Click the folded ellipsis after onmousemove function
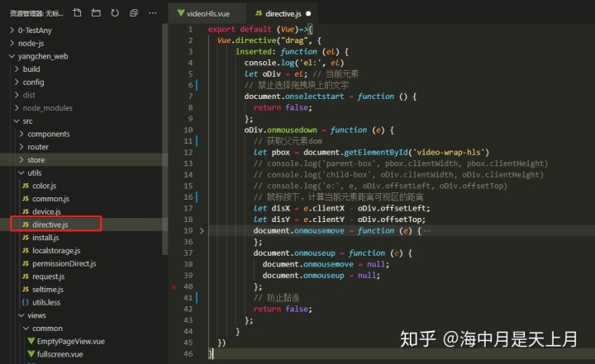The width and height of the screenshot is (595, 364). point(427,230)
